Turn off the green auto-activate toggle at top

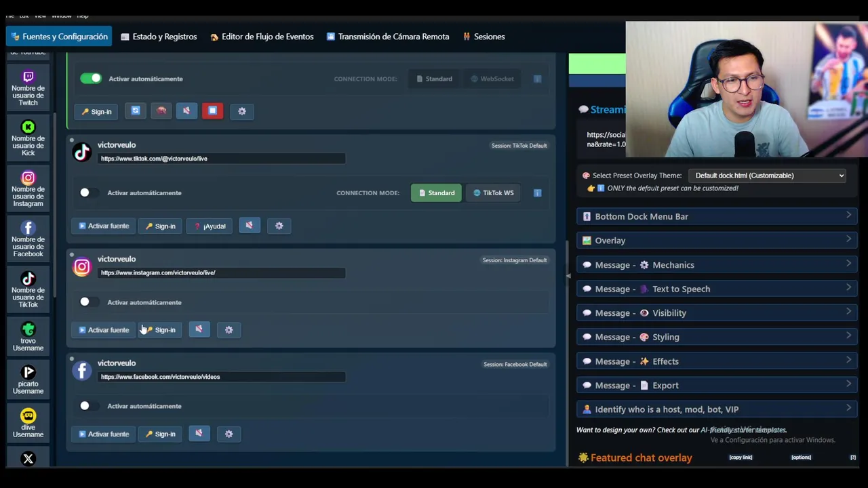click(x=91, y=79)
